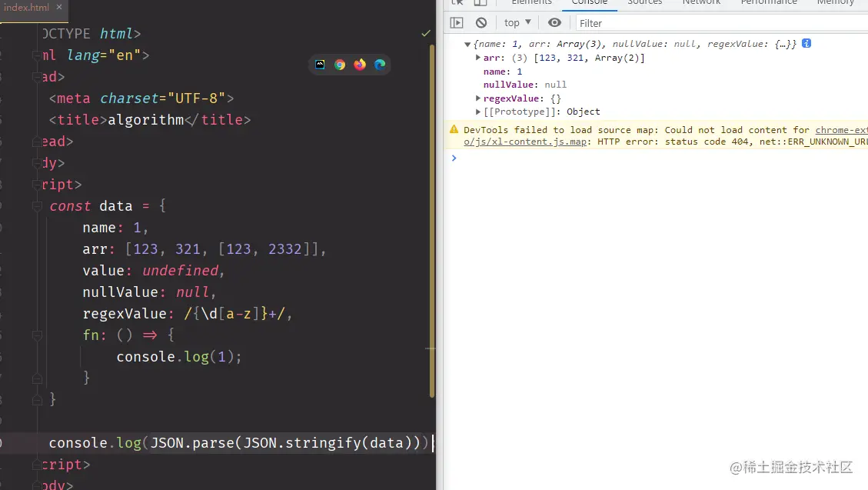This screenshot has height=490, width=868.
Task: Open the chrome-ext source map link
Action: click(x=841, y=130)
